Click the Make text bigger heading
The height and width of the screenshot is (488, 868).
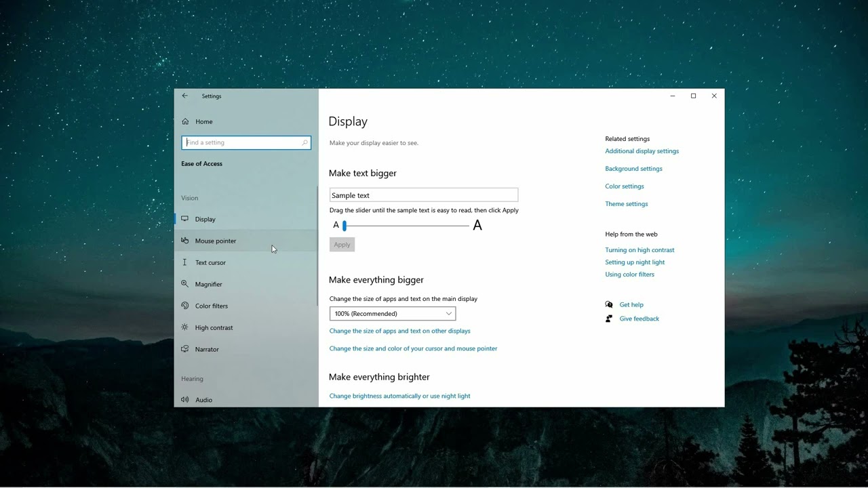(x=363, y=174)
